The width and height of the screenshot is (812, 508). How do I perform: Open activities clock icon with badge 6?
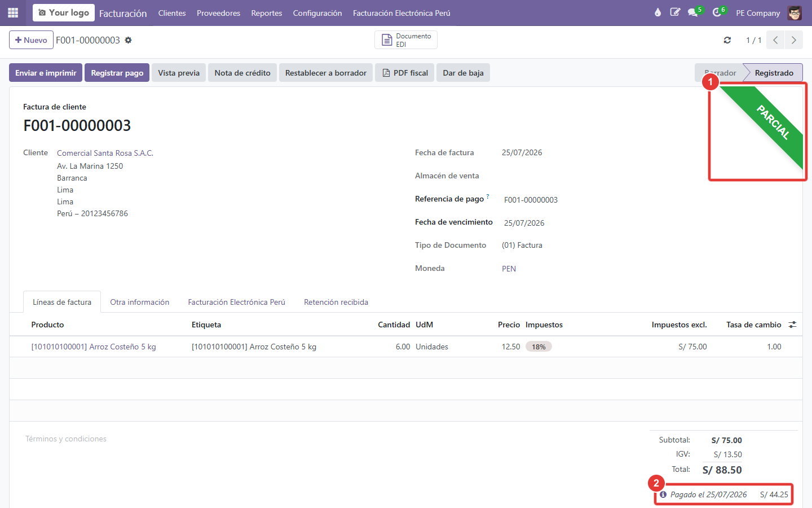pos(718,12)
